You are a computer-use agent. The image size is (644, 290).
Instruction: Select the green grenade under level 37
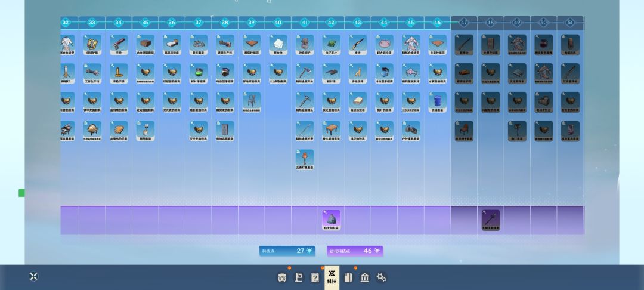[199, 73]
